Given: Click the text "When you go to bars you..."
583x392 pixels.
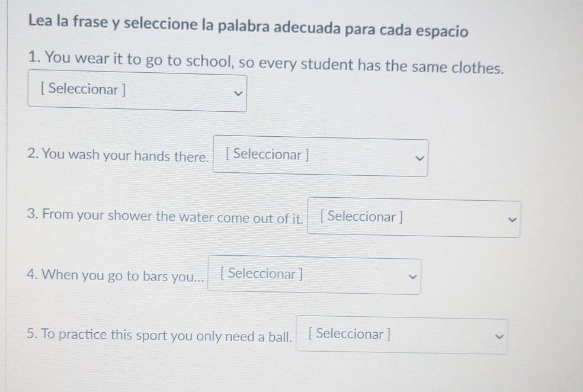Looking at the screenshot, I should 116,276.
